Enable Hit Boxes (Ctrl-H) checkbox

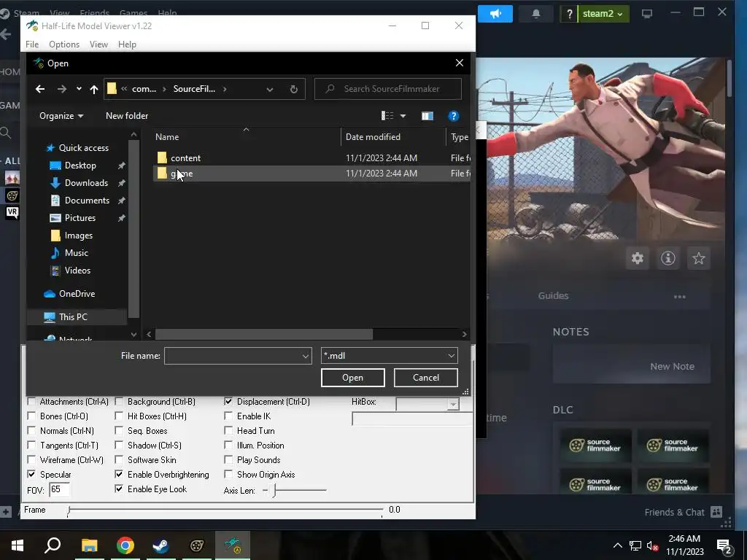point(119,416)
